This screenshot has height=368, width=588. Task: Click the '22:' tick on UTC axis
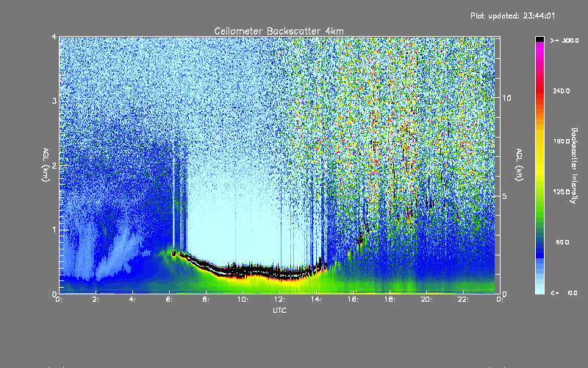pos(463,300)
